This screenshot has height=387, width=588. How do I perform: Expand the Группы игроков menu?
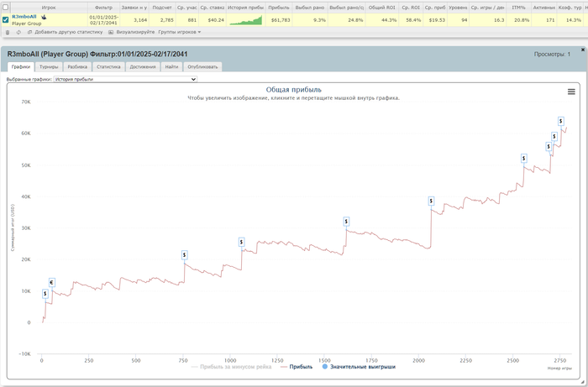click(180, 32)
